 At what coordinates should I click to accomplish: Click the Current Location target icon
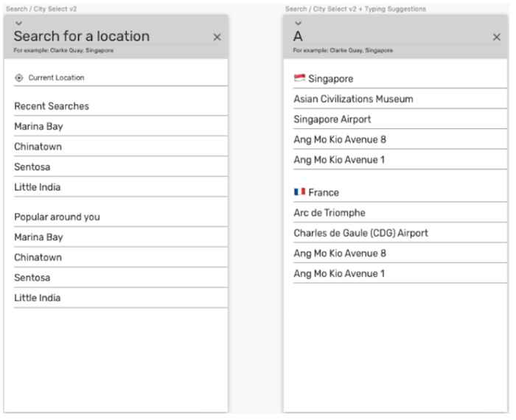point(19,77)
